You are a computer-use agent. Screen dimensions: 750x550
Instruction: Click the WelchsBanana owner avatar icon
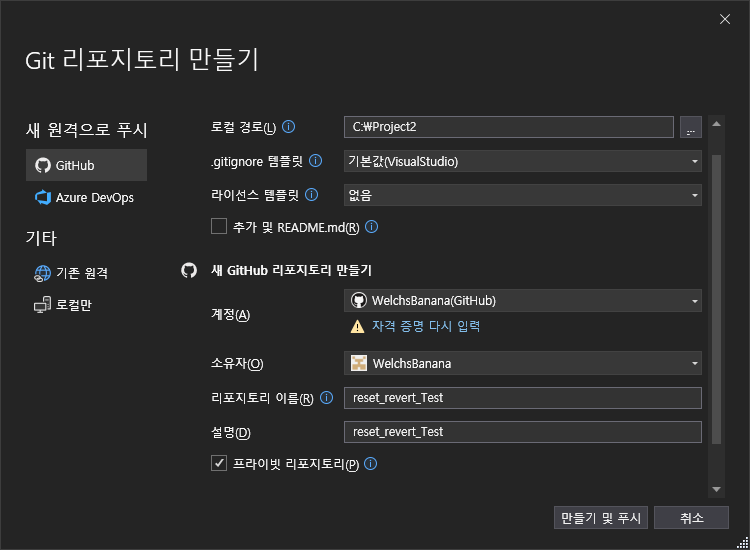(x=359, y=363)
